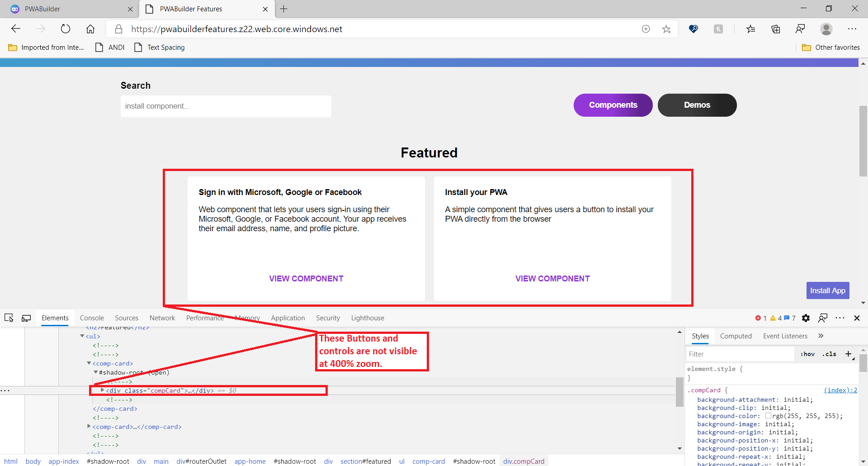Image resolution: width=868 pixels, height=466 pixels.
Task: Expand the div.compCard DOM node
Action: 102,390
